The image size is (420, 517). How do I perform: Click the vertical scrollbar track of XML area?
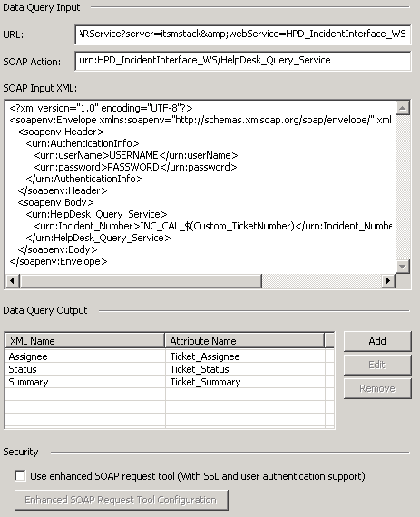click(403, 187)
